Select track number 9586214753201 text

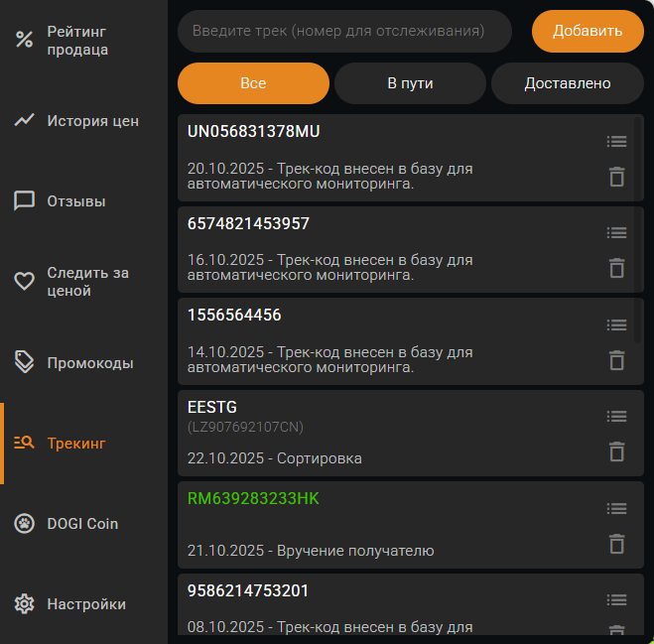[248, 590]
